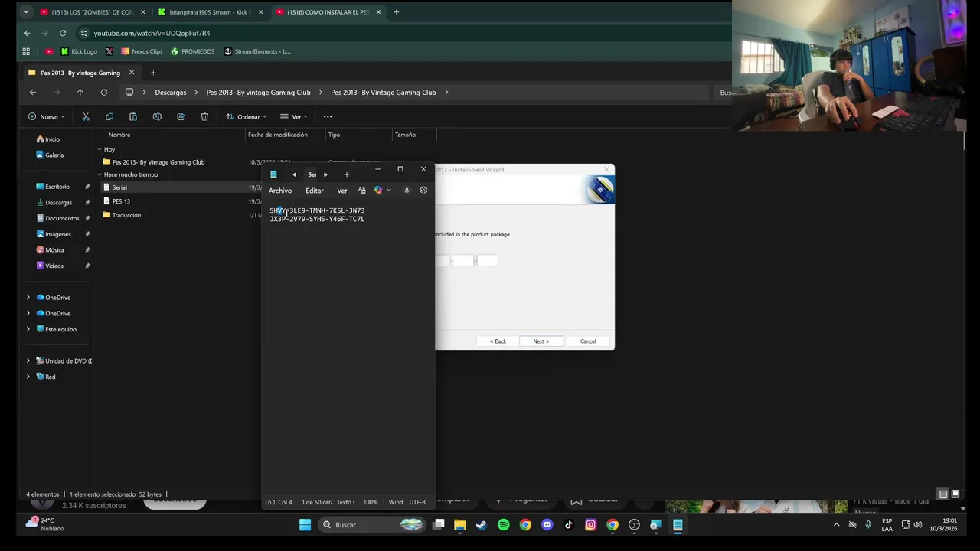
Task: Click the Copilot icon in Notepad
Action: tap(377, 190)
